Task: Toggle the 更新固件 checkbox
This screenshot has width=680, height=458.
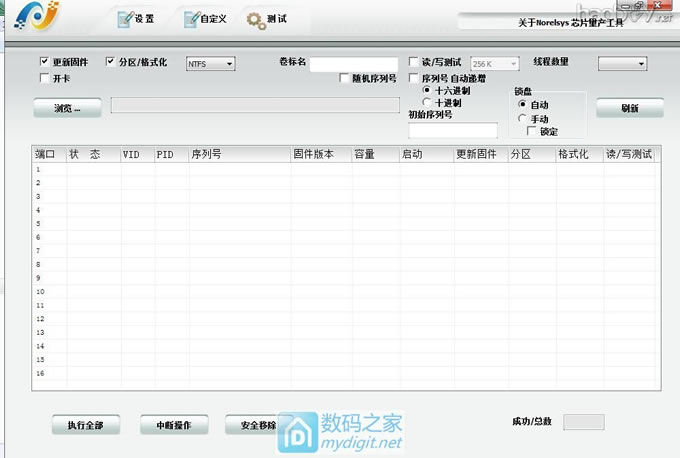Action: pos(44,62)
